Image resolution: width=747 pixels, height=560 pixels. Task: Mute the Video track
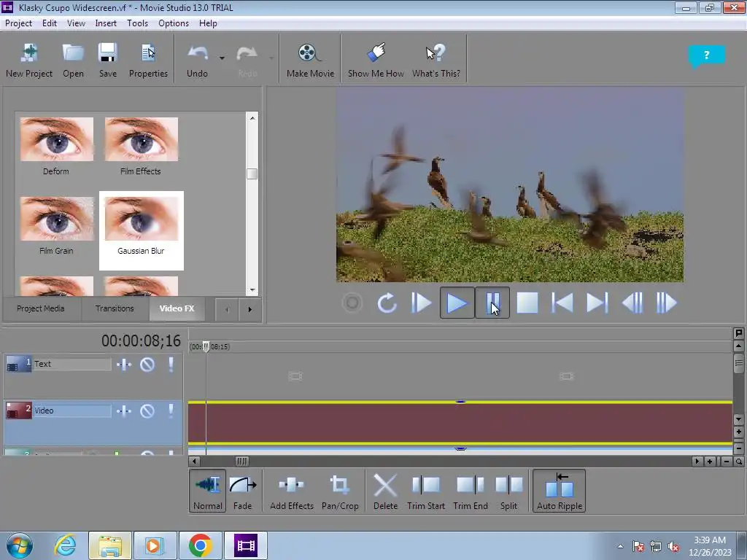[x=147, y=411]
